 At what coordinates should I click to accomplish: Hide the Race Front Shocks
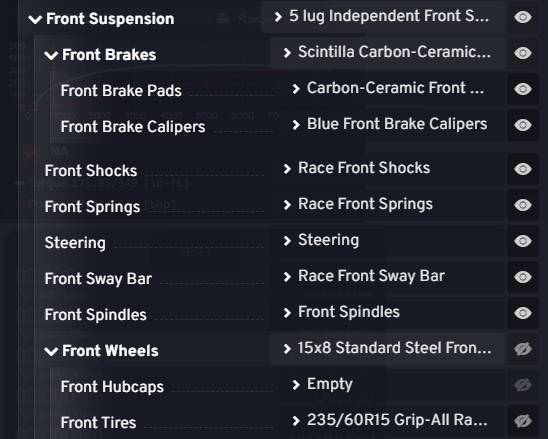tap(523, 169)
